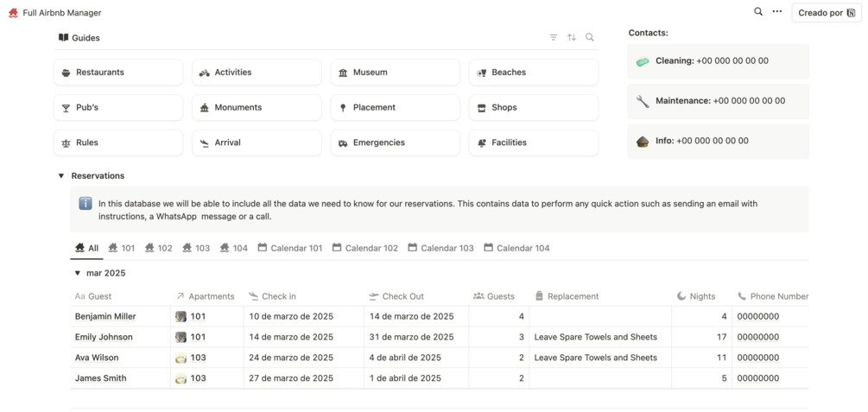Open the Restaurants guide card
The width and height of the screenshot is (868, 412).
(x=118, y=73)
